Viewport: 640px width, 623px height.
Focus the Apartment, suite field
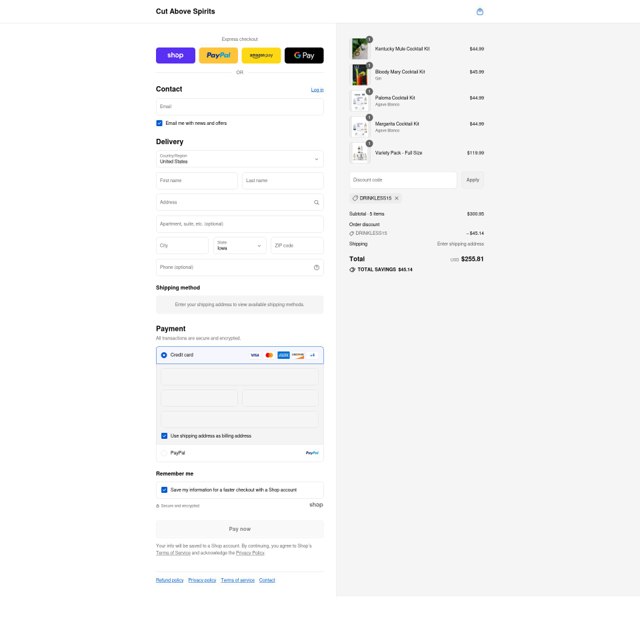(x=240, y=224)
